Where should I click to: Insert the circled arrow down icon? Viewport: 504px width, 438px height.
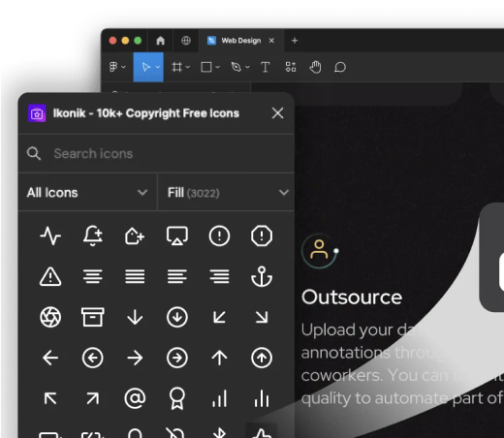(177, 317)
